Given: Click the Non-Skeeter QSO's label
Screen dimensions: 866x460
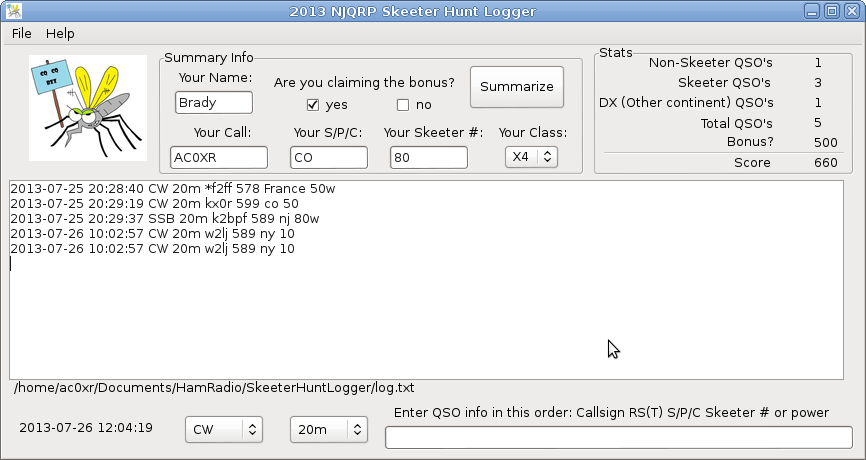Looking at the screenshot, I should point(711,63).
